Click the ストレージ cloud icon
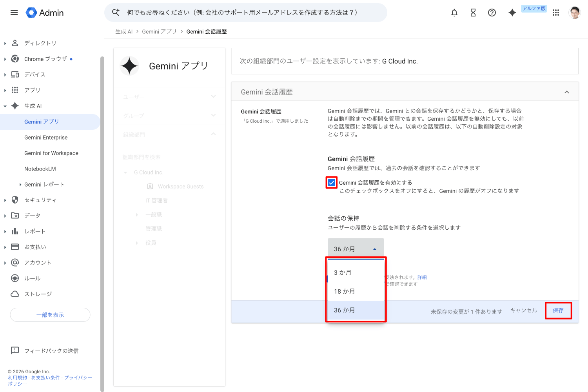The image size is (588, 392). [15, 294]
